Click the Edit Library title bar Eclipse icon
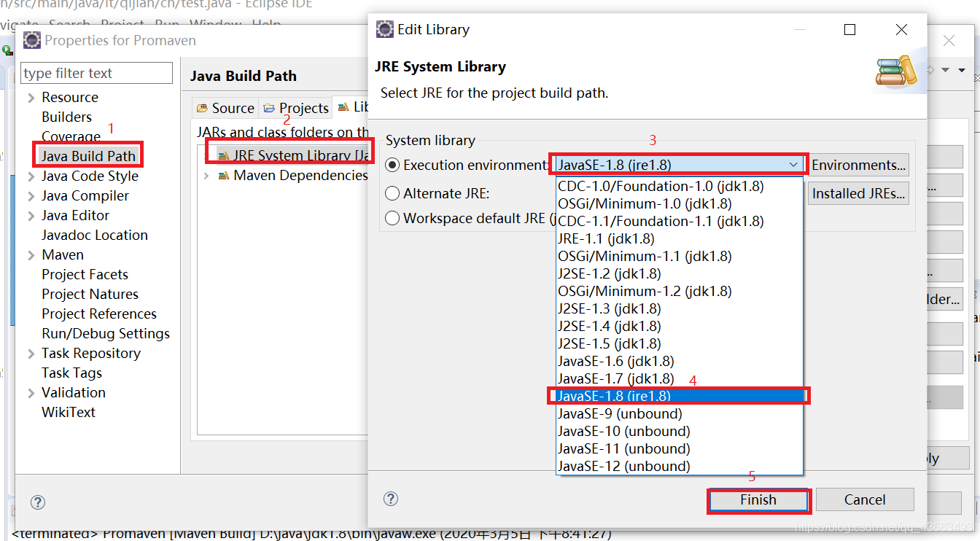Image resolution: width=980 pixels, height=541 pixels. pyautogui.click(x=384, y=29)
